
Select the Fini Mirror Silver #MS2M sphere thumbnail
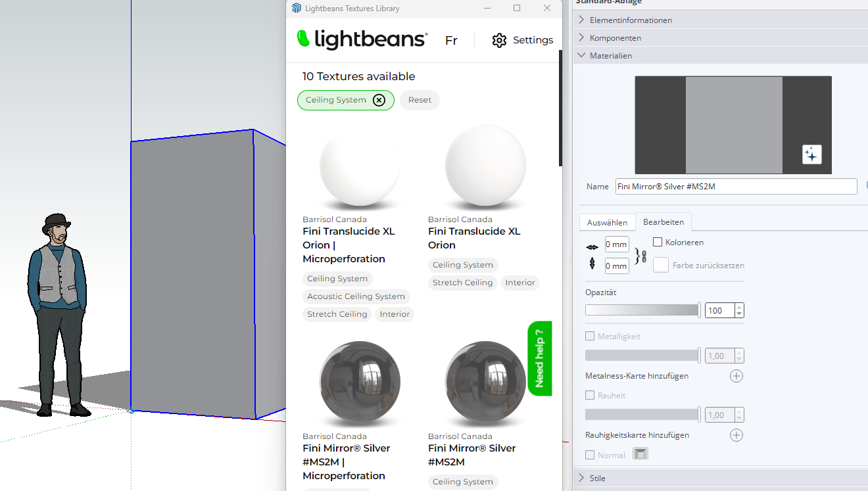485,383
